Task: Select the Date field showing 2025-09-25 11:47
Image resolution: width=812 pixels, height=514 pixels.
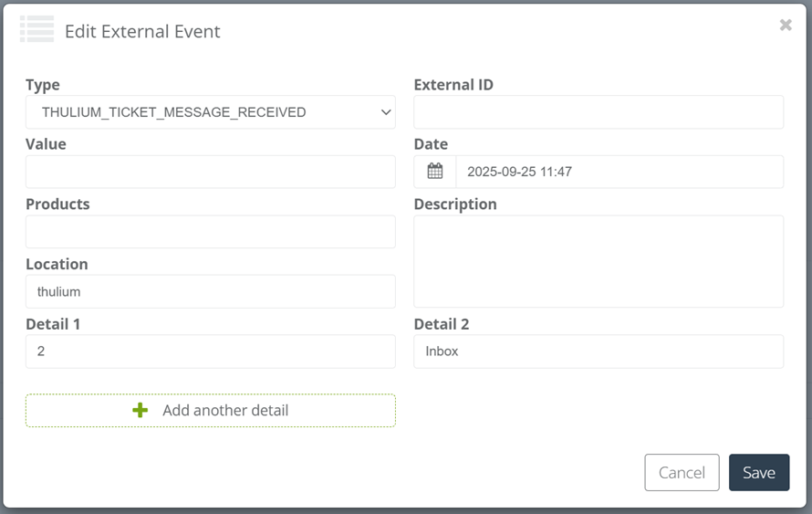Action: (x=619, y=172)
